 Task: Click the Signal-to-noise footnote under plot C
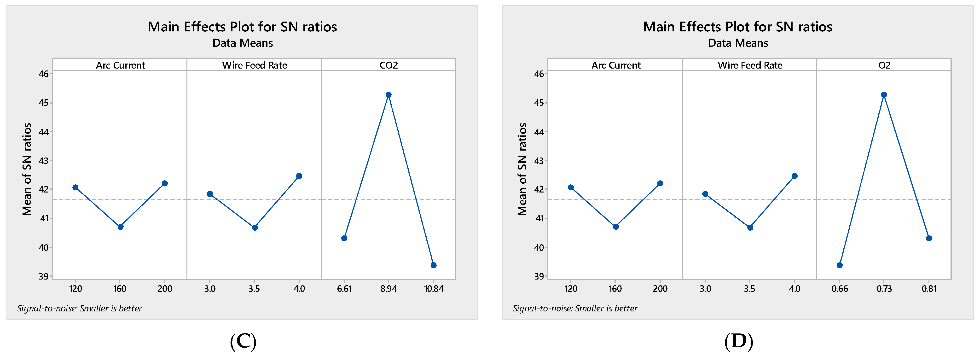[x=80, y=308]
